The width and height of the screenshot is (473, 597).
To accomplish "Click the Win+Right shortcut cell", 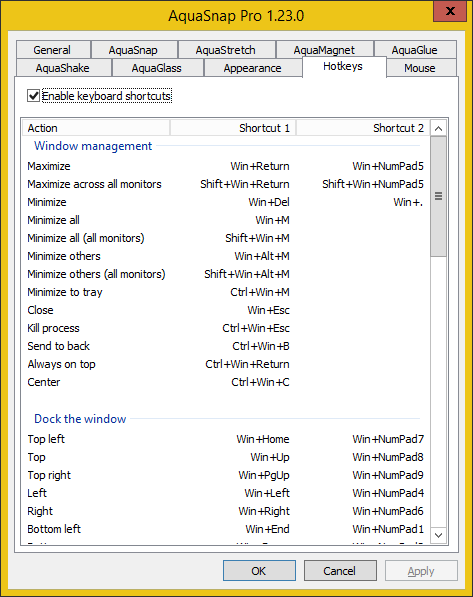I will tap(264, 511).
